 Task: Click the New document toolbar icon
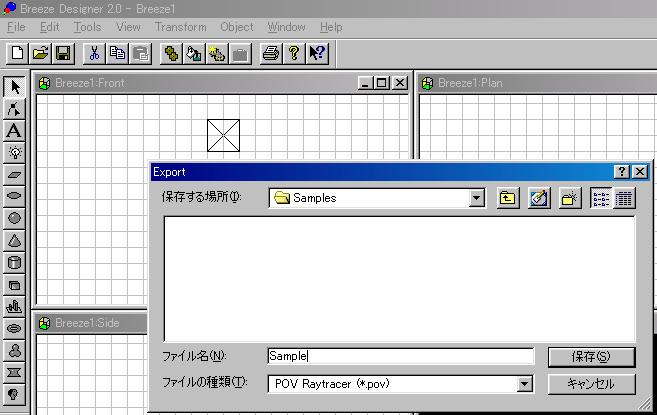tap(18, 54)
